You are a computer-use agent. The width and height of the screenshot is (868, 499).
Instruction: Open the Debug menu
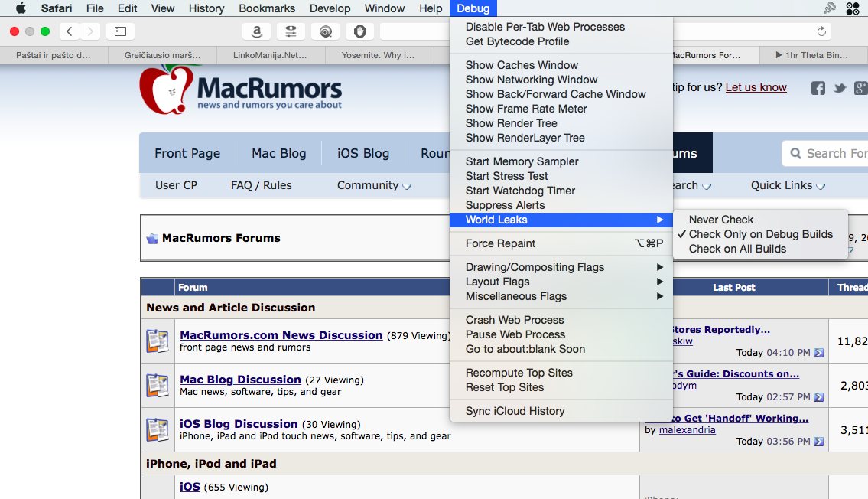click(x=473, y=8)
